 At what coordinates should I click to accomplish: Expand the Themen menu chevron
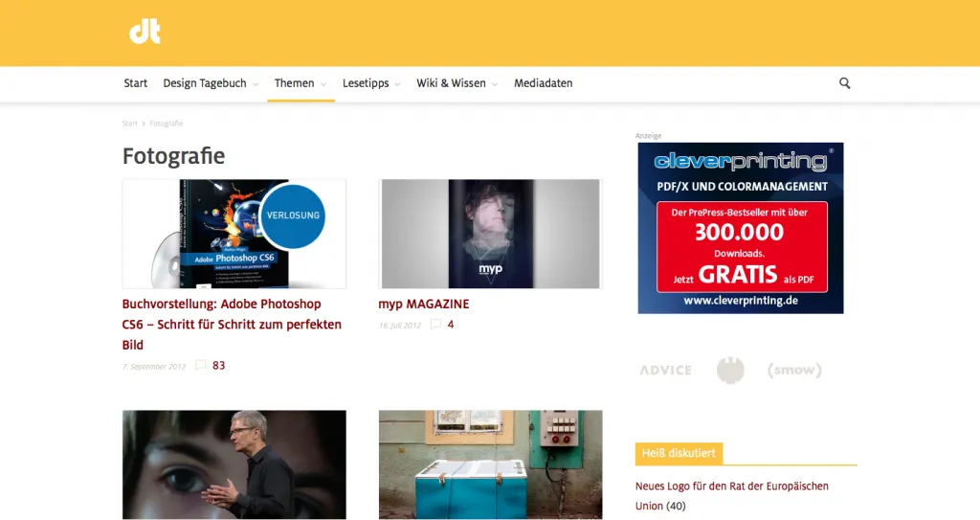[x=323, y=84]
